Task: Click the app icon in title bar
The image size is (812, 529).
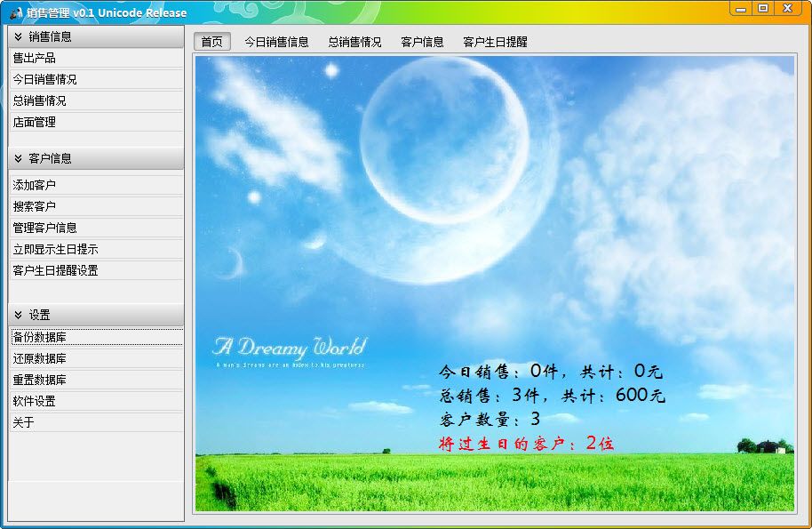Action: coord(15,12)
